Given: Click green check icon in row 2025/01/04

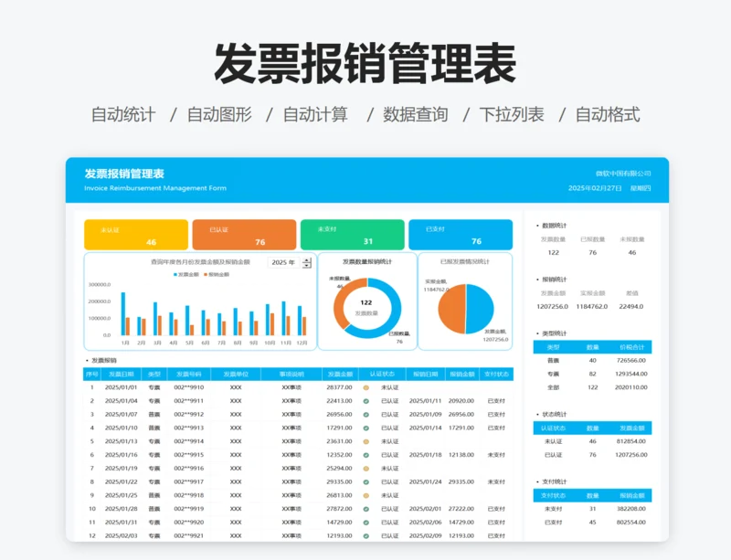Looking at the screenshot, I should pyautogui.click(x=366, y=401).
